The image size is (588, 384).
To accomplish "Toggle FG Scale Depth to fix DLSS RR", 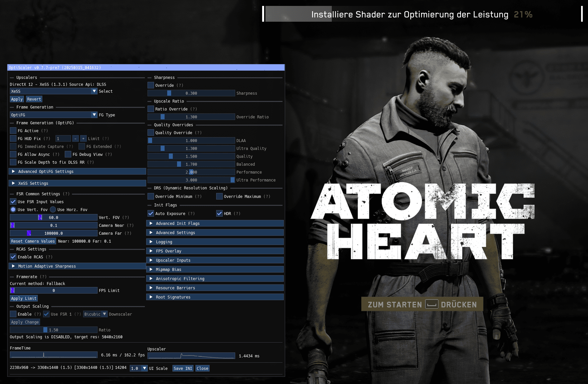I will pos(13,162).
